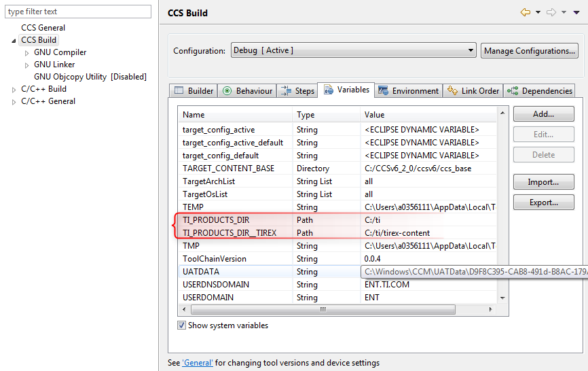This screenshot has width=588, height=371.
Task: Expand the GNU Compiler node
Action: tap(26, 53)
